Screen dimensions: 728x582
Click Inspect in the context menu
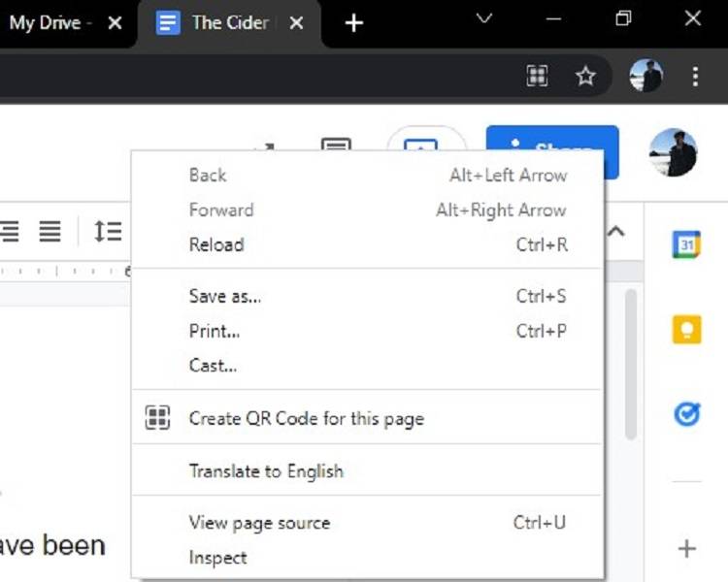(218, 558)
